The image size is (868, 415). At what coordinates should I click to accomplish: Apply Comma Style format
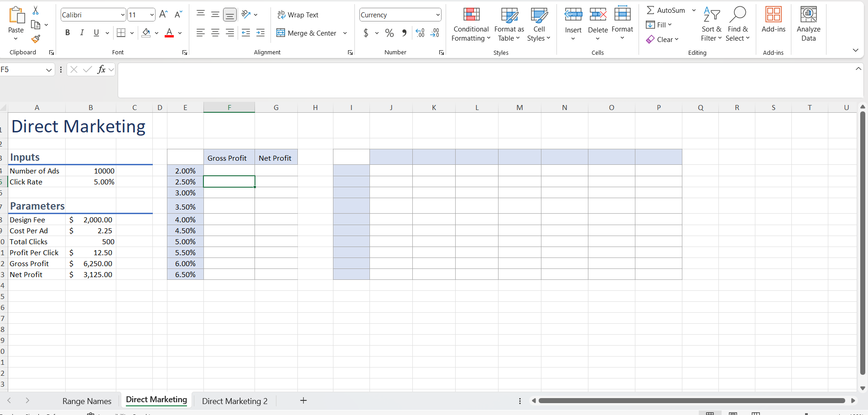click(x=404, y=33)
